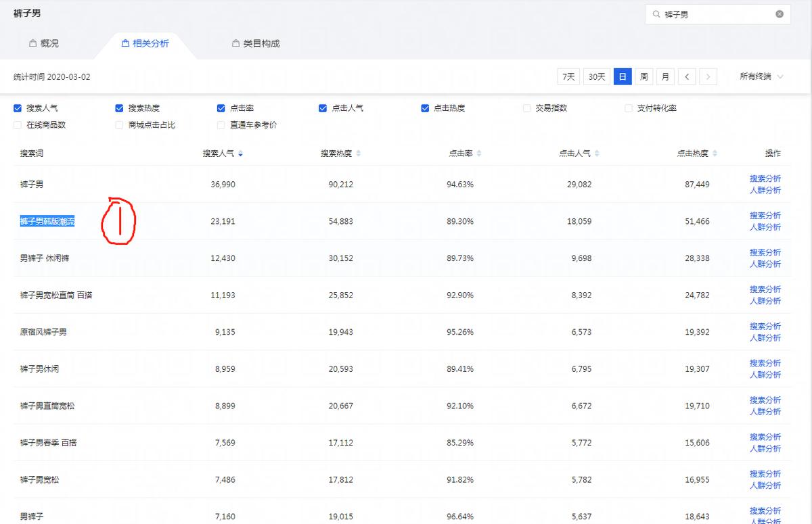This screenshot has height=524, width=812.
Task: Open 搜索分析 for the keyword 裤子男
Action: coord(765,177)
